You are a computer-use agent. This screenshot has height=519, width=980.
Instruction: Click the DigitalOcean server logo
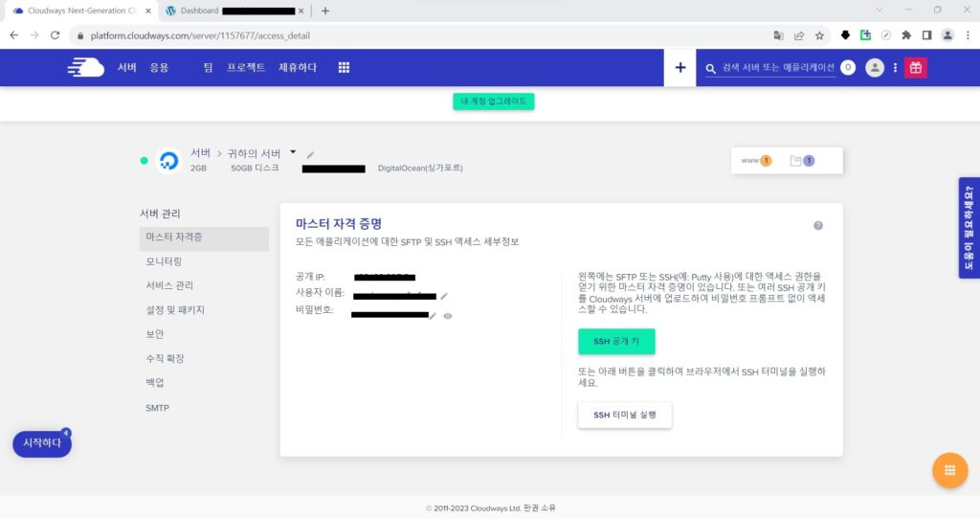pyautogui.click(x=168, y=161)
